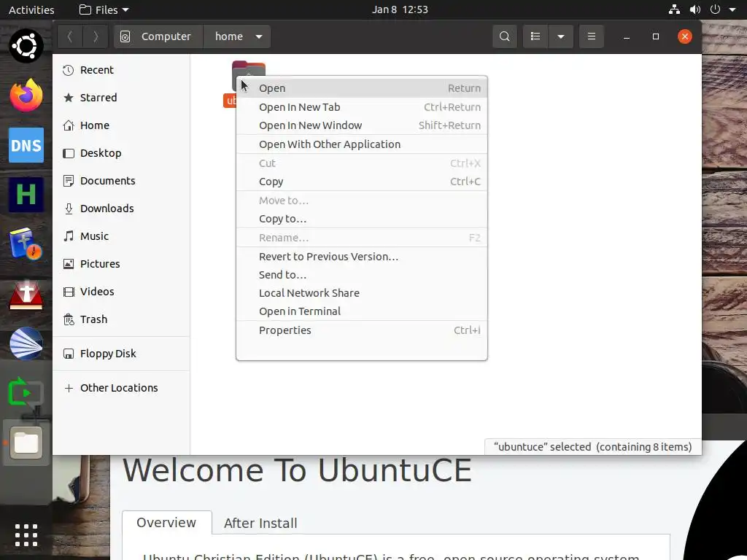The height and width of the screenshot is (560, 747).
Task: Select Open In New Window
Action: (362, 125)
